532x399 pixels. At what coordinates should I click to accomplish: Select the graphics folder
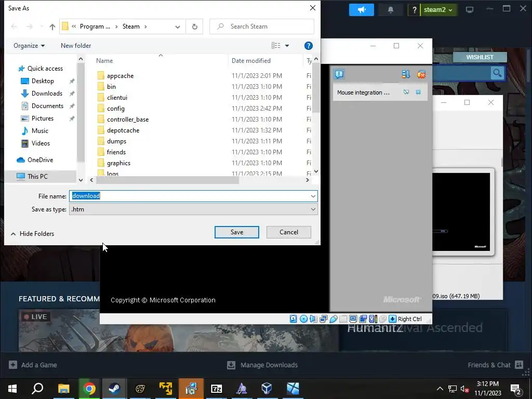(x=118, y=163)
